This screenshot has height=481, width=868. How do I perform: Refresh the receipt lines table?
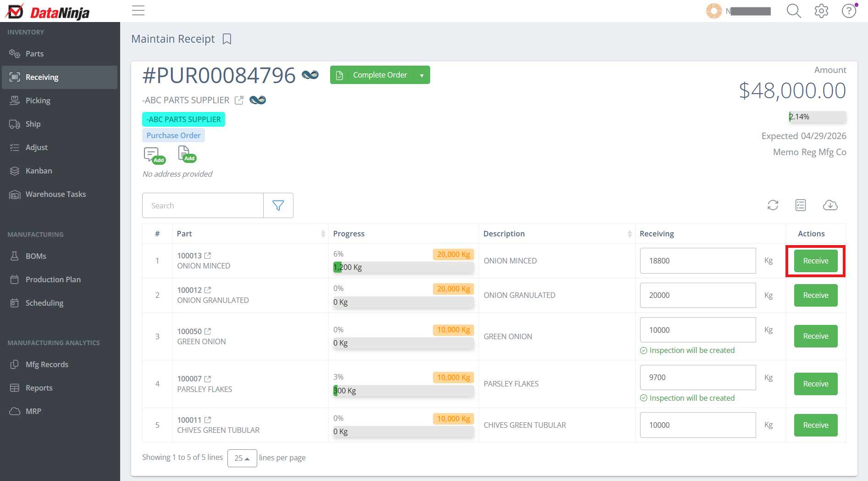tap(773, 205)
